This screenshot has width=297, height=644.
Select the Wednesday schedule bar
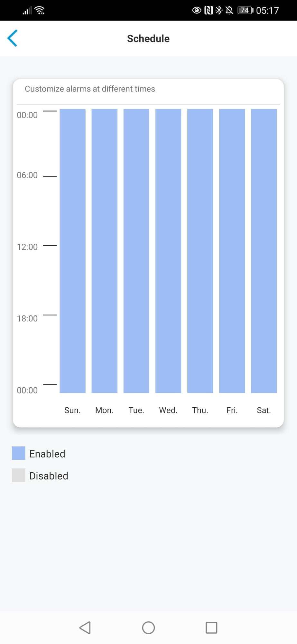pyautogui.click(x=168, y=251)
